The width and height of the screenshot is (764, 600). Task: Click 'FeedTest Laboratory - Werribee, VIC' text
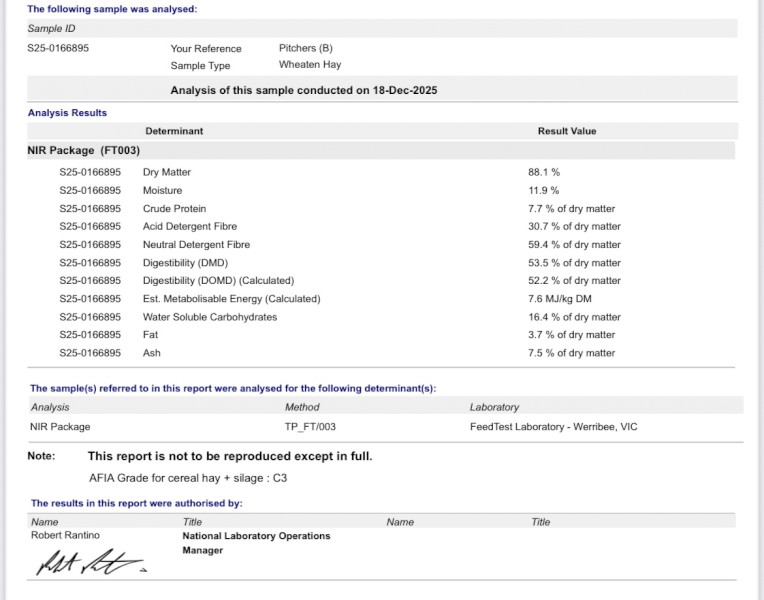(553, 426)
